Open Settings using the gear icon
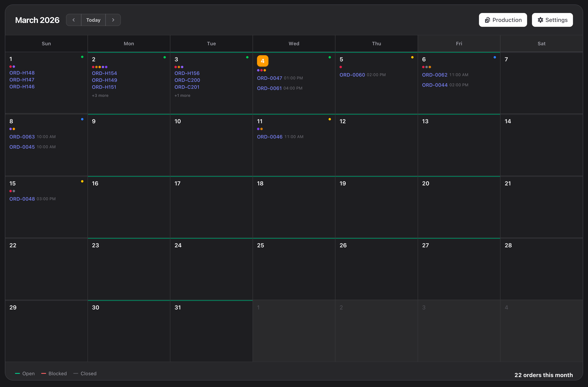 [552, 20]
